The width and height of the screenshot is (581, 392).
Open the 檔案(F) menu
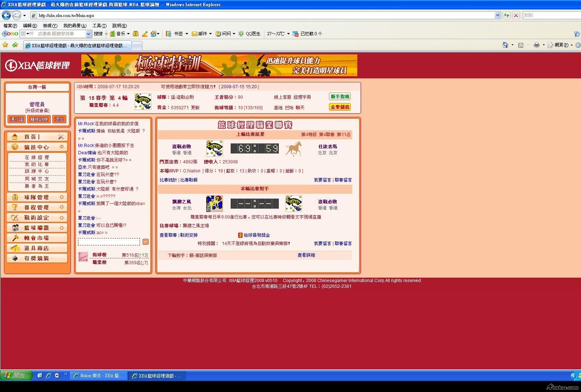pyautogui.click(x=10, y=26)
